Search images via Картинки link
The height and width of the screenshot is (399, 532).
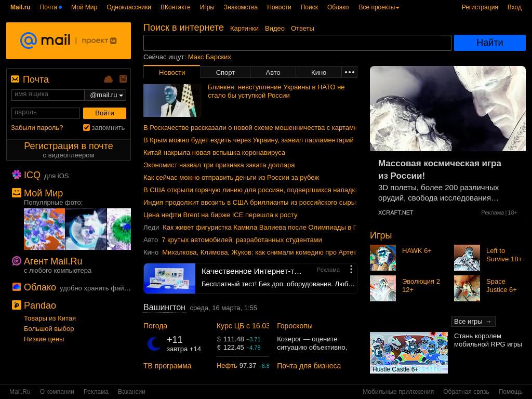[x=244, y=29]
